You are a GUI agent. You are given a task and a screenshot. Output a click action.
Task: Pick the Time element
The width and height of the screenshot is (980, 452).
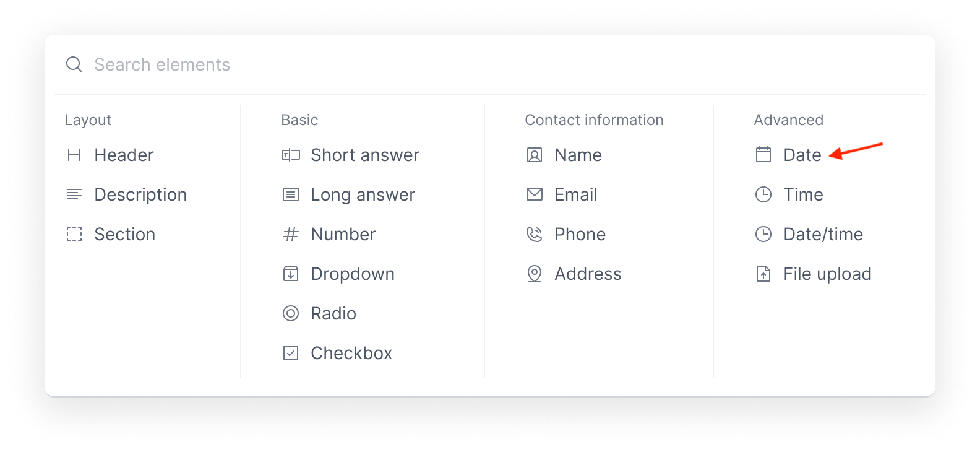pyautogui.click(x=803, y=194)
